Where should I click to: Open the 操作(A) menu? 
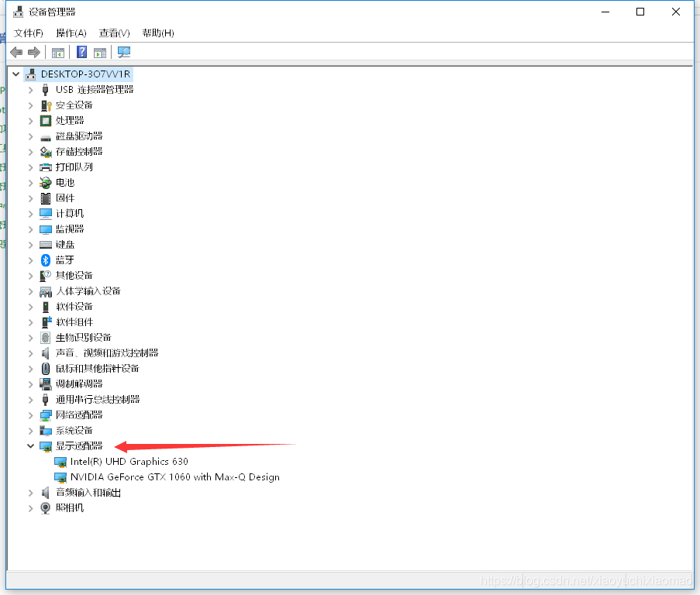[71, 33]
